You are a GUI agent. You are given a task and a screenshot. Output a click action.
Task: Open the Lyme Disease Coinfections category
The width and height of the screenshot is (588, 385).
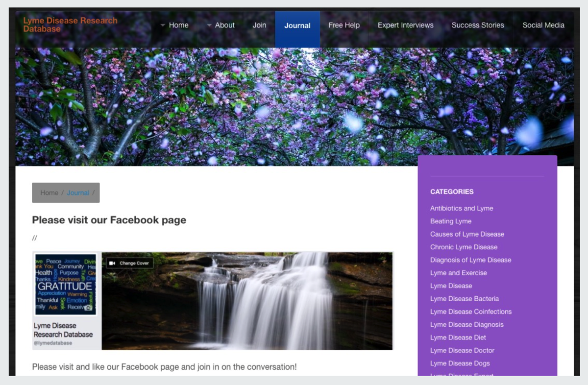coord(470,312)
